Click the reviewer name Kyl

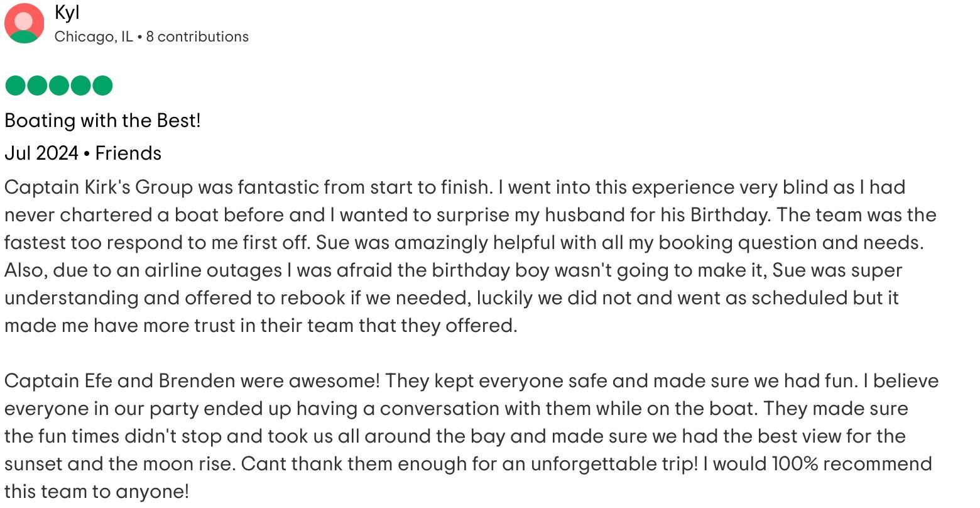coord(67,12)
